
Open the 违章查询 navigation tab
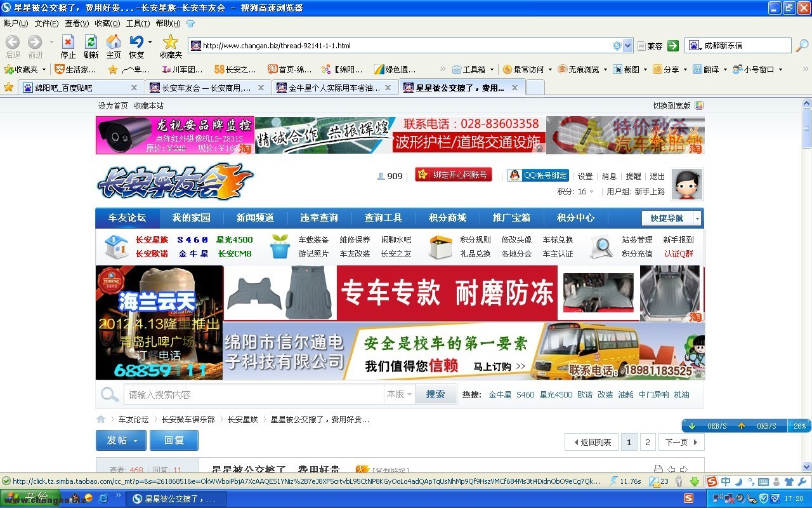[319, 218]
